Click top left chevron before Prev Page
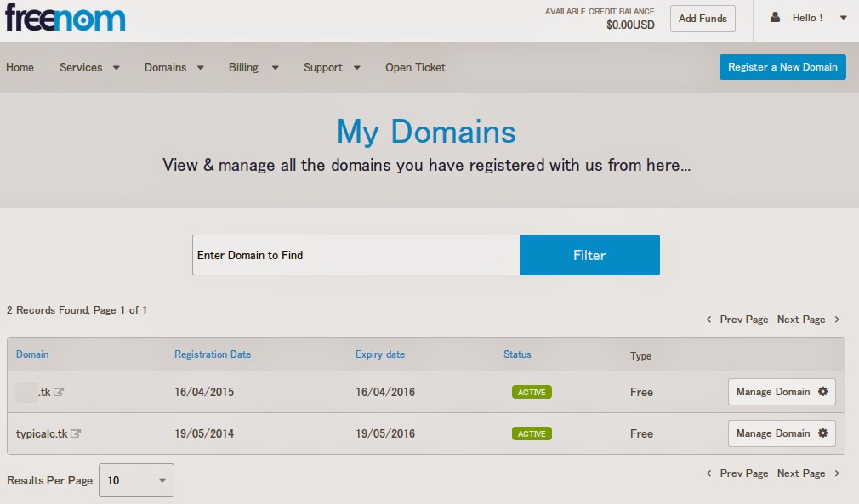The image size is (859, 504). 709,319
